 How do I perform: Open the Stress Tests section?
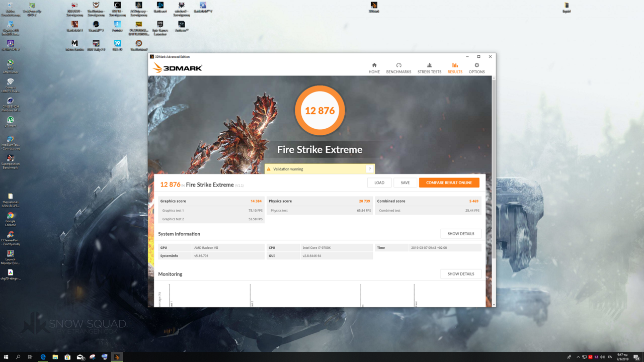[429, 68]
